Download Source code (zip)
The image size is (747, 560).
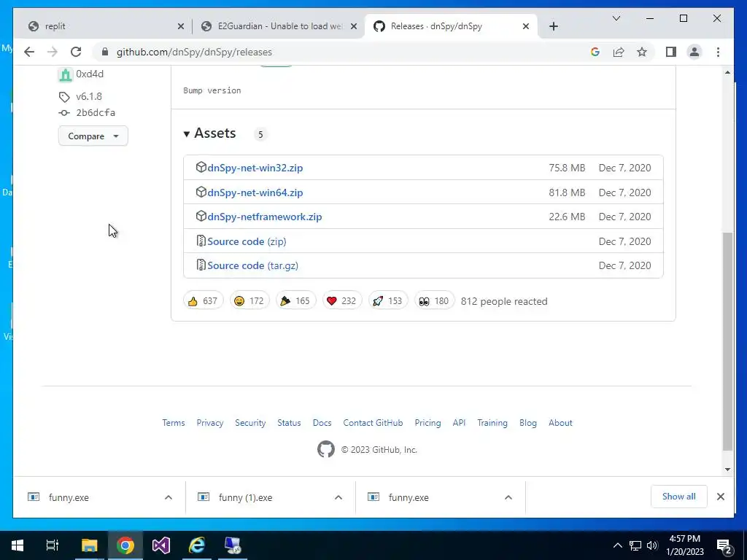tap(247, 241)
